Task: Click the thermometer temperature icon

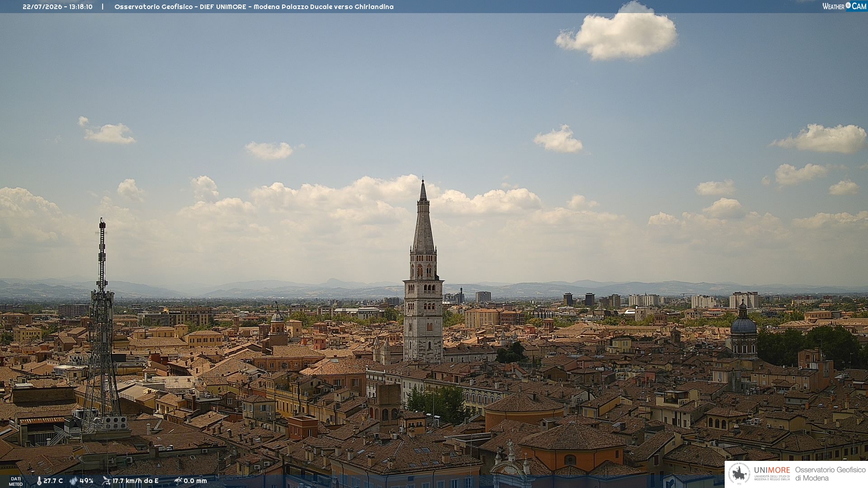Action: (x=39, y=481)
